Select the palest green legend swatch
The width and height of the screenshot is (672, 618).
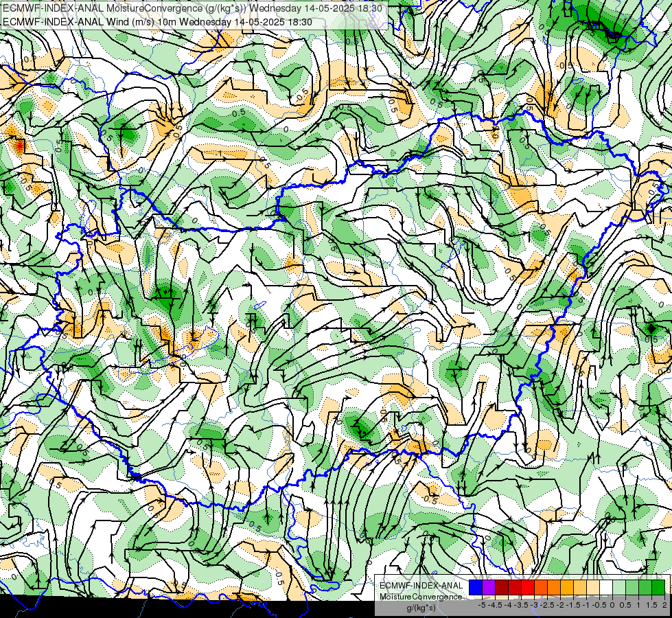pyautogui.click(x=619, y=587)
